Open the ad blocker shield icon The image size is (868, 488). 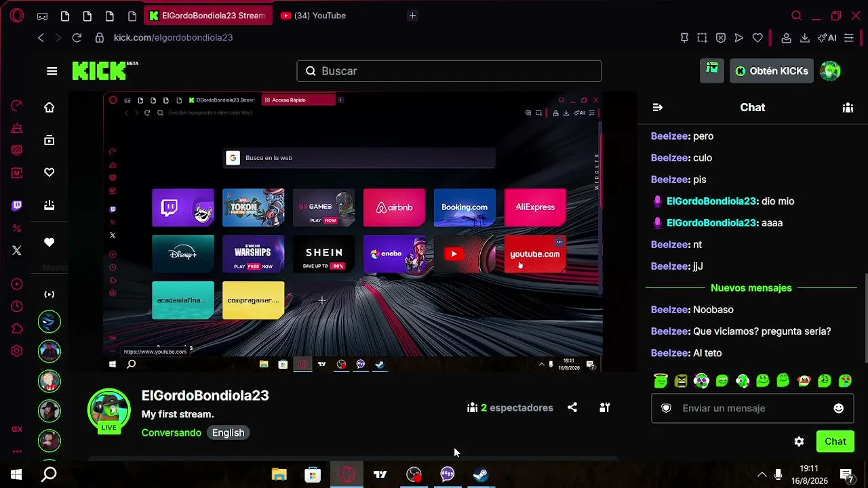click(721, 38)
